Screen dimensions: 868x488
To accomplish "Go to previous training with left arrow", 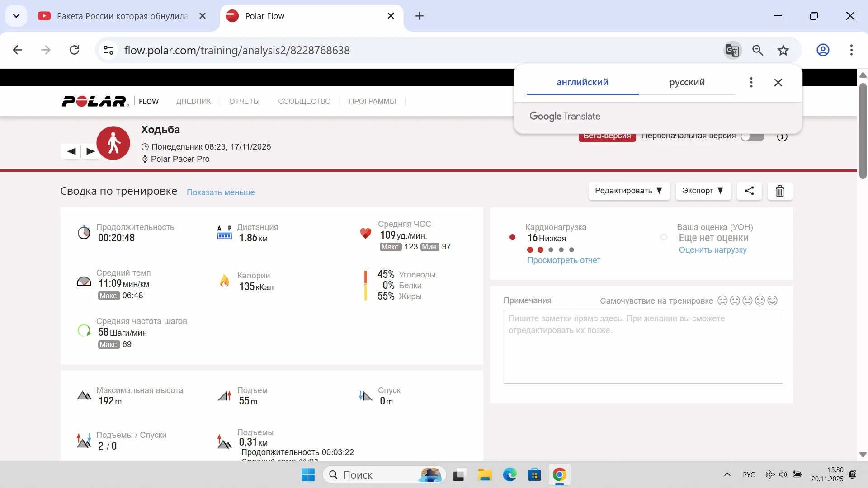I will pos(71,151).
